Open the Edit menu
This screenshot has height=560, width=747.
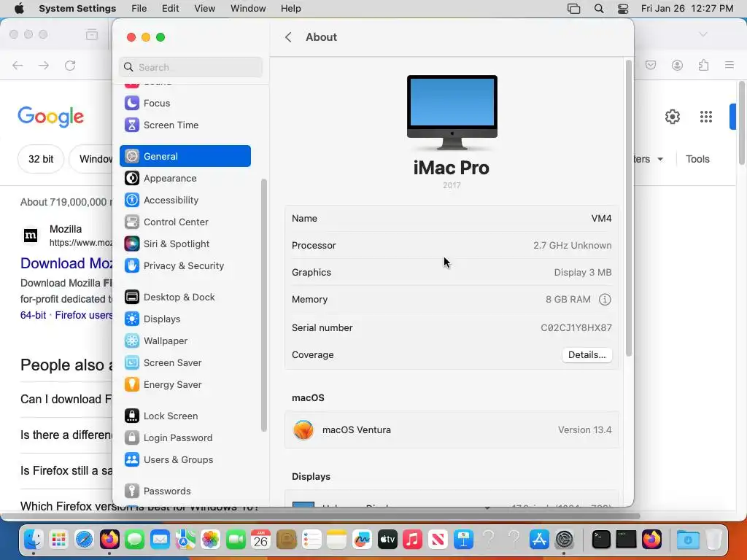(170, 9)
